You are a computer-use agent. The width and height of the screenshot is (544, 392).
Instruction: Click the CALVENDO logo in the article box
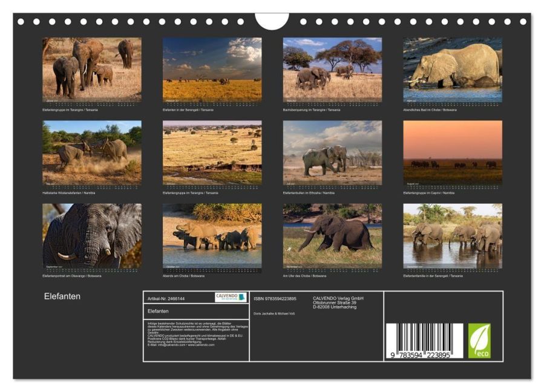click(231, 297)
